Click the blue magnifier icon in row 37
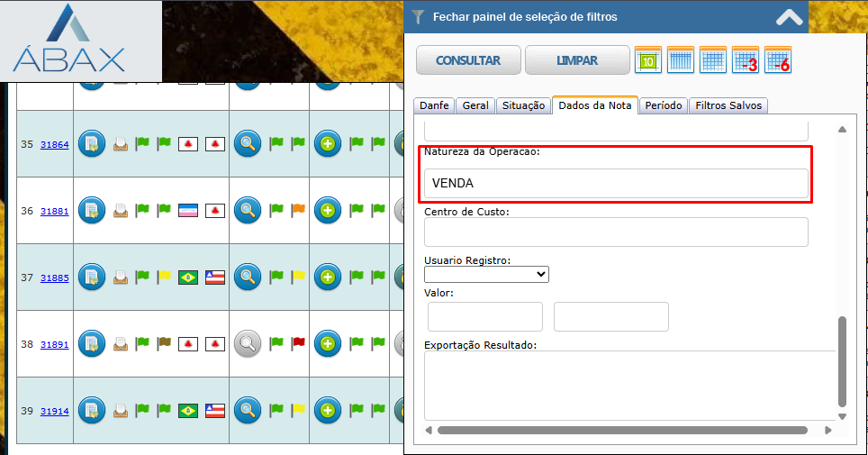The image size is (868, 455). 248,277
